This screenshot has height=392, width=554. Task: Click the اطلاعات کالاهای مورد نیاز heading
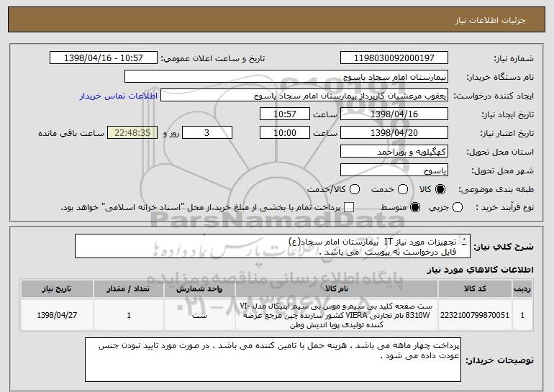coord(480,270)
